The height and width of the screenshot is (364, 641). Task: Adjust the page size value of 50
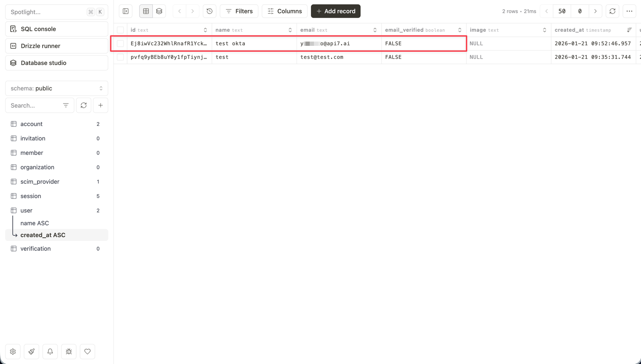click(562, 11)
